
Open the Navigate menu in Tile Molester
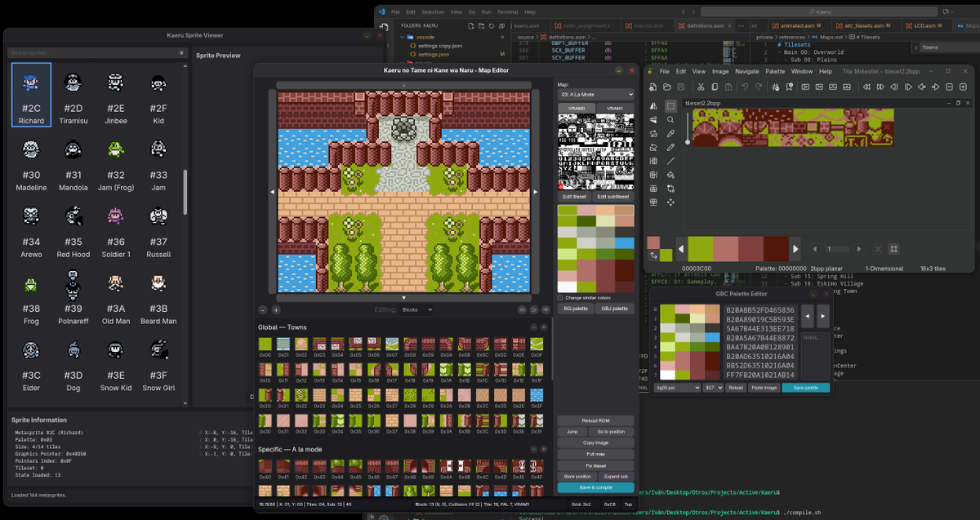point(747,71)
